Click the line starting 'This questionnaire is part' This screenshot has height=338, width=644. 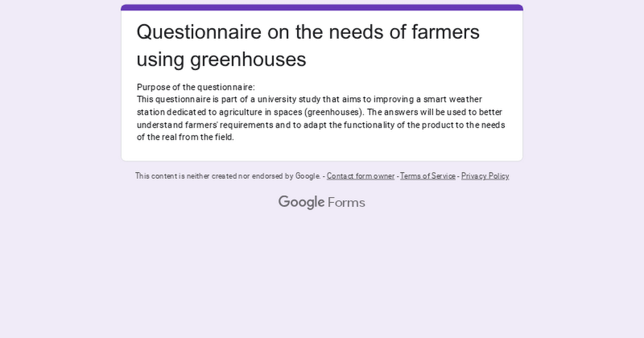(x=310, y=99)
